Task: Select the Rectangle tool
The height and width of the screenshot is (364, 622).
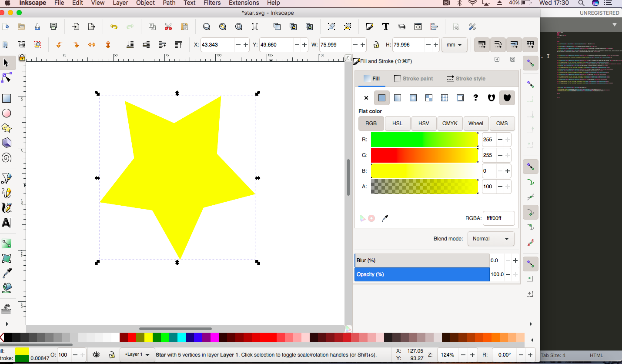Action: point(7,99)
